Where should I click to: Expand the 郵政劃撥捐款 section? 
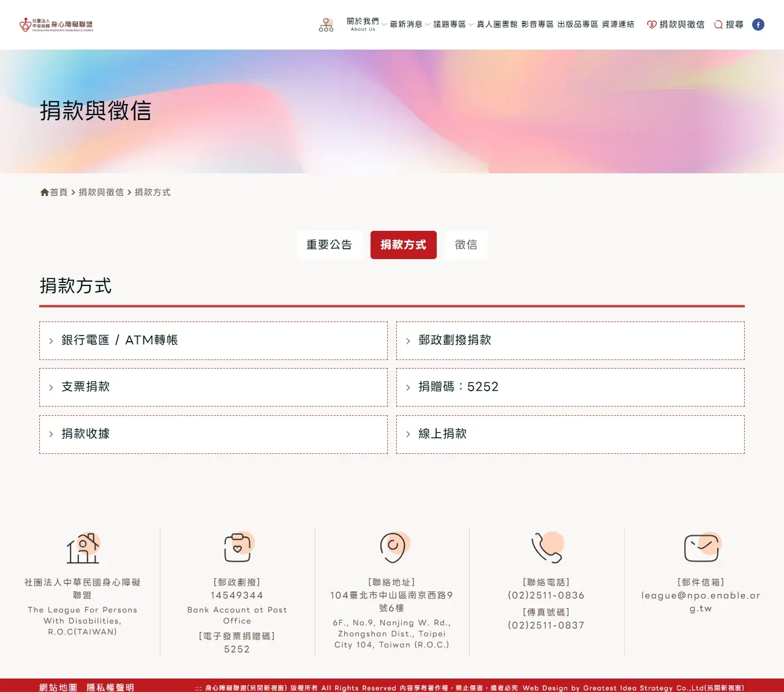[x=570, y=340]
